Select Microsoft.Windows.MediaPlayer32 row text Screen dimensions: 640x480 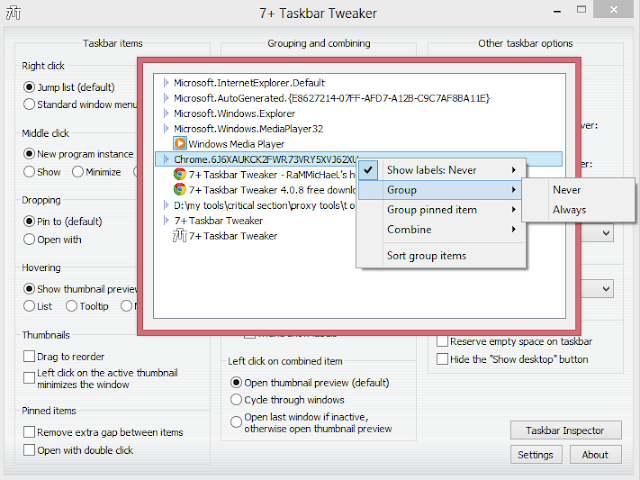point(248,129)
